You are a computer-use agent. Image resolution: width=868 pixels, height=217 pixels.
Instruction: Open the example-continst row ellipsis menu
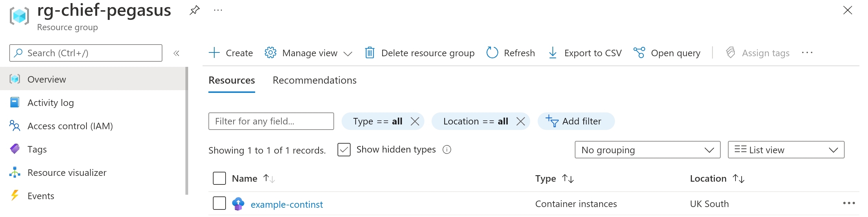[x=849, y=203]
